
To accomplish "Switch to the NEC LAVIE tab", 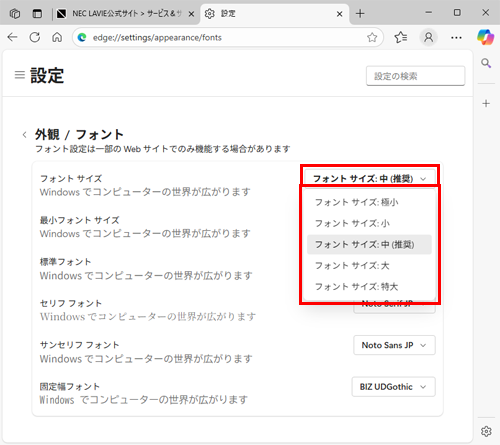I will click(x=123, y=14).
